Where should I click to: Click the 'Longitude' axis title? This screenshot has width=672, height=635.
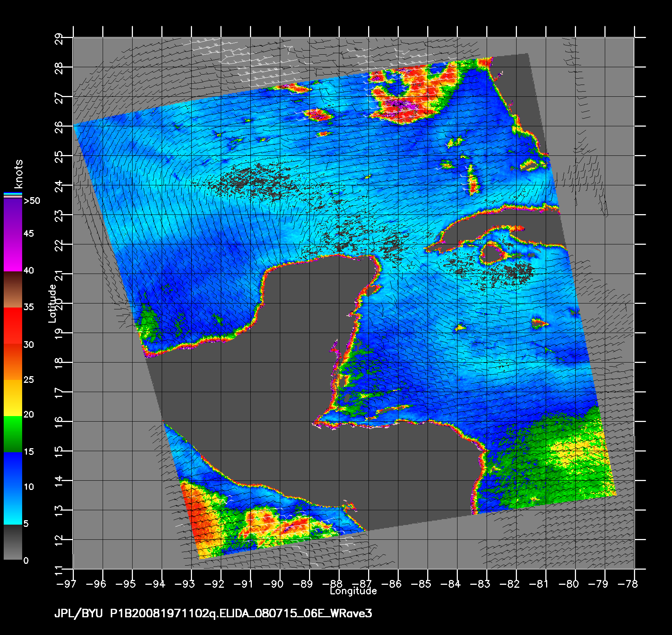click(353, 591)
